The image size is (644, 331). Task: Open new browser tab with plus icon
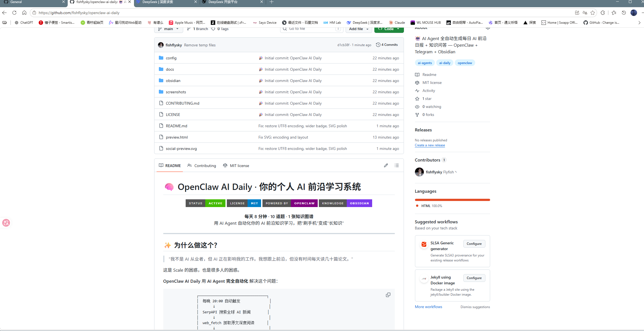pos(272,2)
